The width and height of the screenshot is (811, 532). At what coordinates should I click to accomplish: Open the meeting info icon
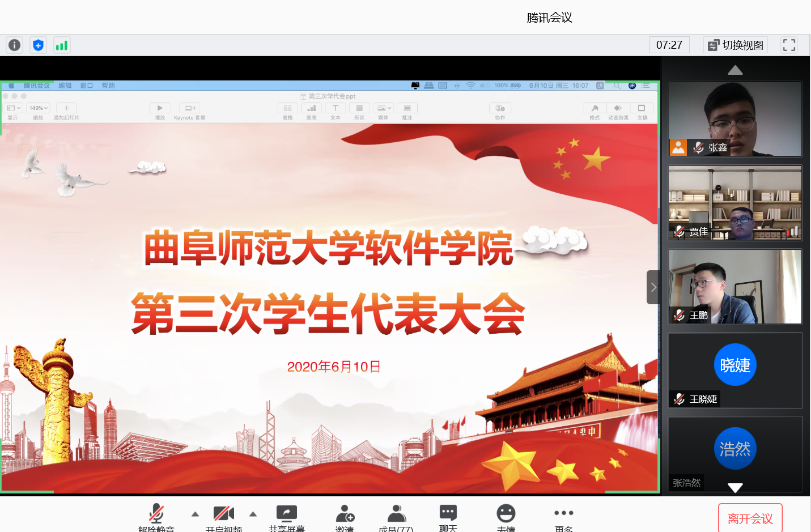click(x=15, y=45)
